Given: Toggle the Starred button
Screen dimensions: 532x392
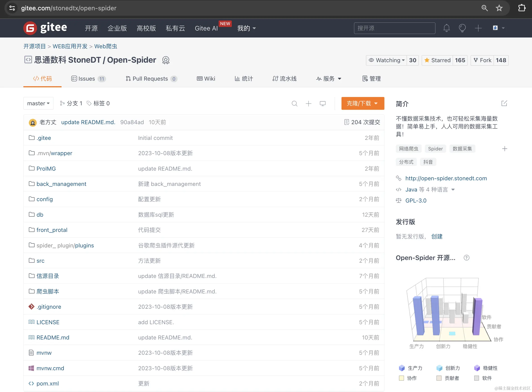Looking at the screenshot, I should click(x=437, y=60).
